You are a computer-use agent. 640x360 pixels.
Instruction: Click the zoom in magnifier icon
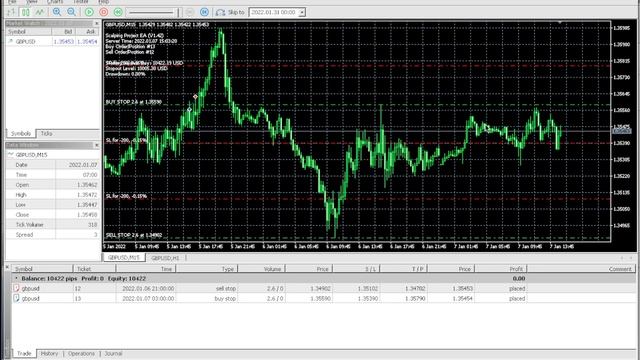click(x=57, y=12)
